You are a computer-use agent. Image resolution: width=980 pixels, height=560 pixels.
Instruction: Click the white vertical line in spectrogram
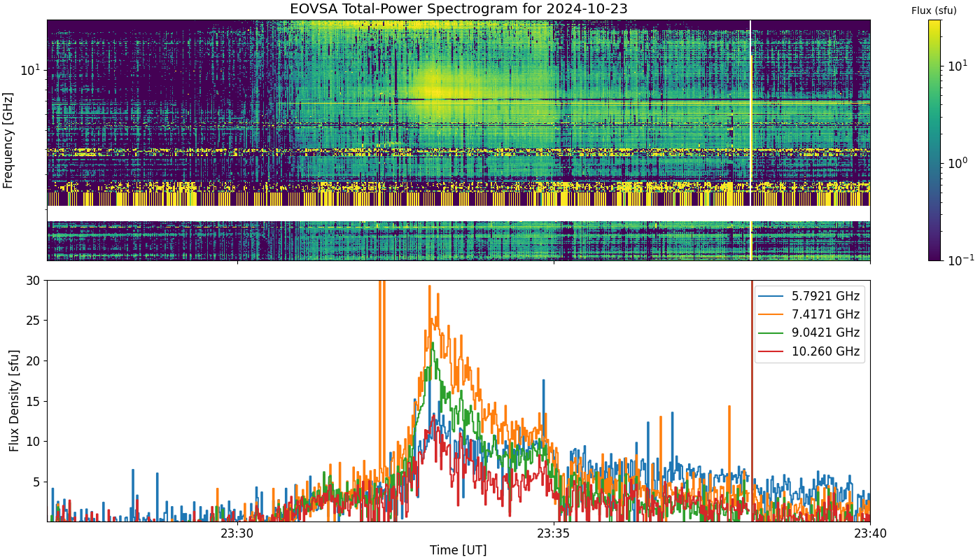pos(750,140)
